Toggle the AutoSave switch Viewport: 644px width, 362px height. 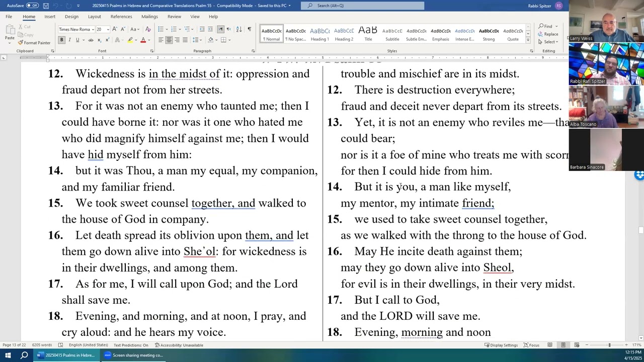click(32, 6)
